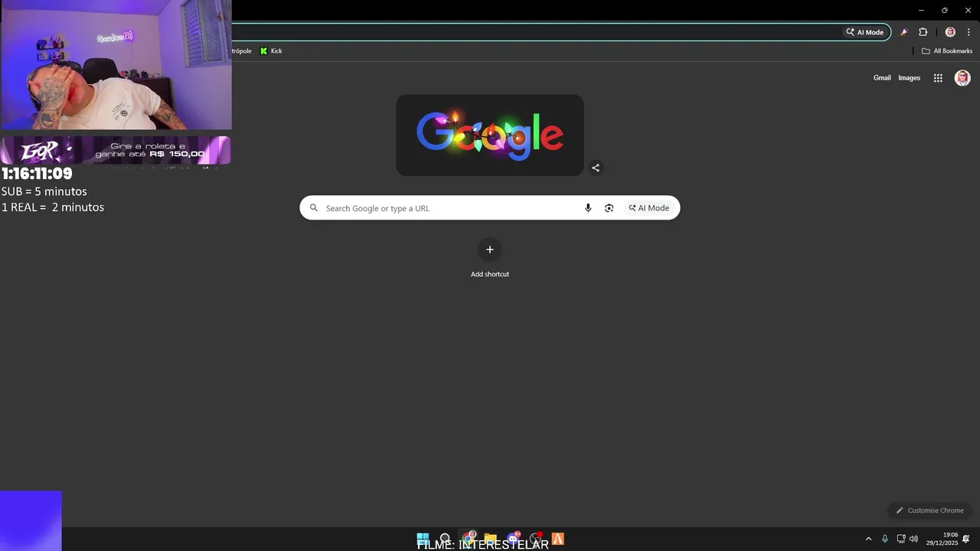
Task: Open Google account avatar on page
Action: (962, 78)
